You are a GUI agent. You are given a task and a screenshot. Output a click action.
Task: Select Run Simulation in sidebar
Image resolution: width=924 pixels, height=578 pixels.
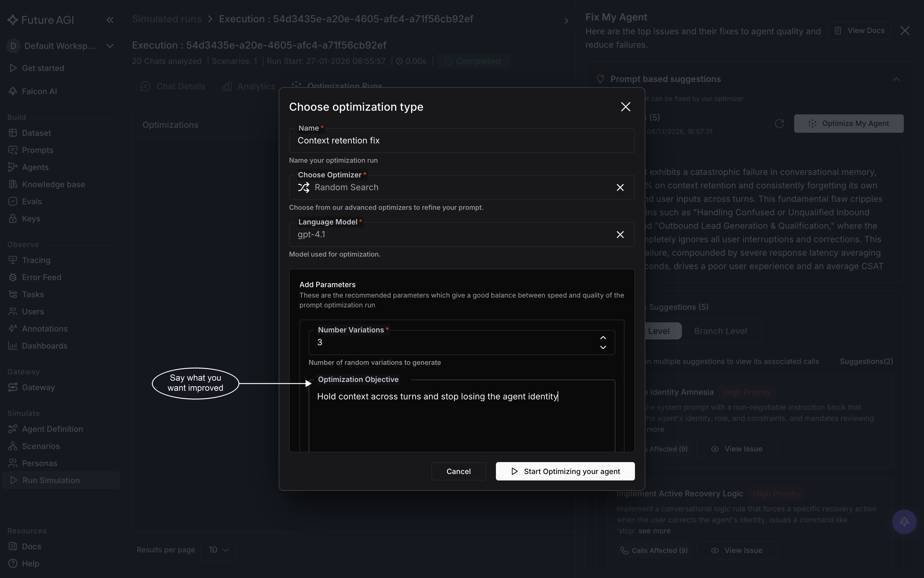point(61,480)
